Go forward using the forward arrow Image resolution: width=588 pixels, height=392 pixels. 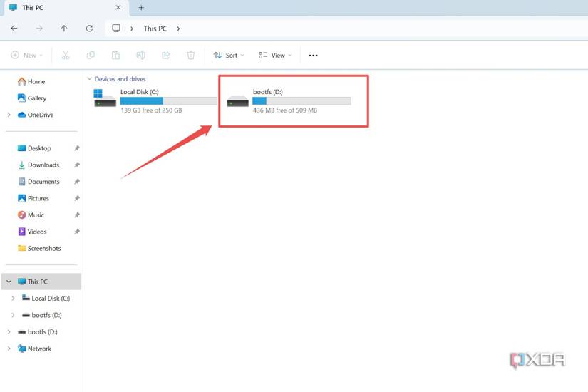[x=39, y=28]
